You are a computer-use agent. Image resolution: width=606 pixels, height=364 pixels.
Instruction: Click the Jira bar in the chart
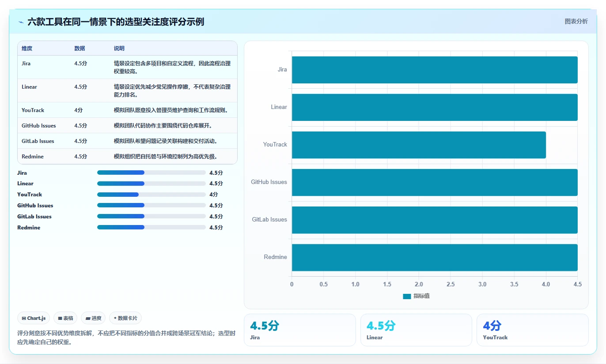click(x=435, y=70)
